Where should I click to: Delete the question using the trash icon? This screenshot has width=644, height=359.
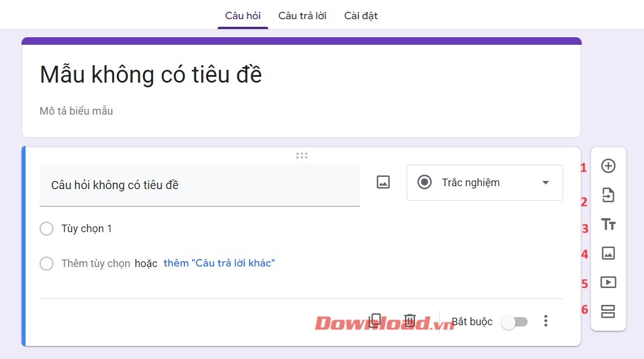pos(410,321)
